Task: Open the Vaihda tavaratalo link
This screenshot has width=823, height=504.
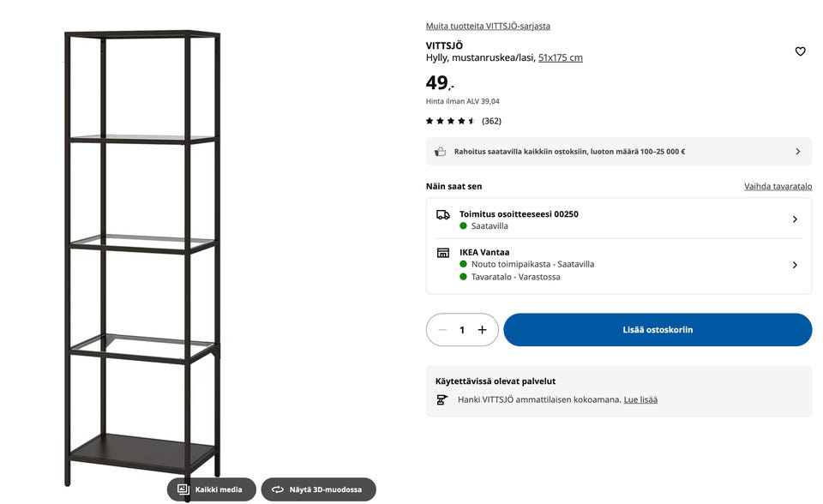Action: click(x=778, y=186)
